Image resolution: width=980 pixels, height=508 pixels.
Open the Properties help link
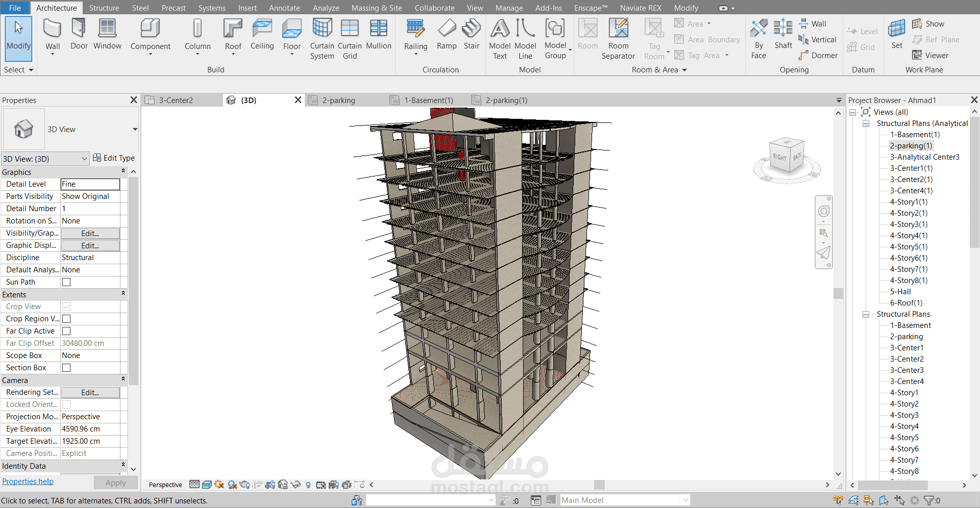pos(28,481)
